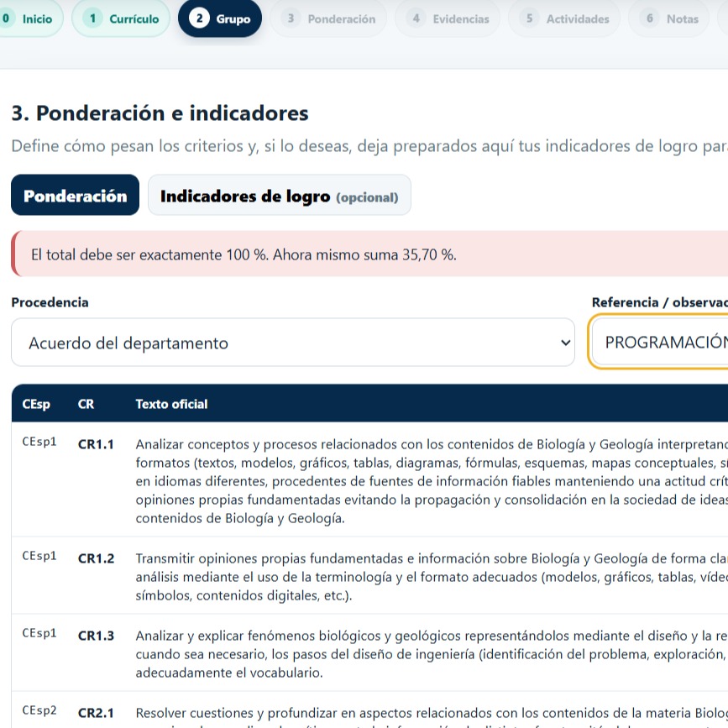Switch to Indicadores de logro tab
728x728 pixels.
(x=280, y=195)
